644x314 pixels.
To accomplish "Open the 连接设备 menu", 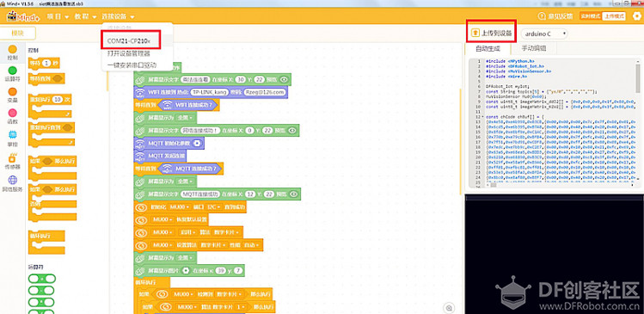I will click(x=119, y=16).
